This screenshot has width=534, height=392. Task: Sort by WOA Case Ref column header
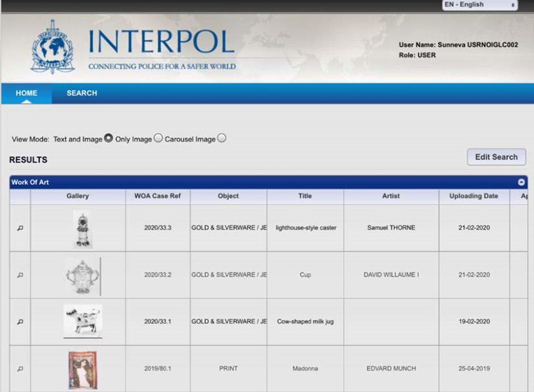point(158,196)
